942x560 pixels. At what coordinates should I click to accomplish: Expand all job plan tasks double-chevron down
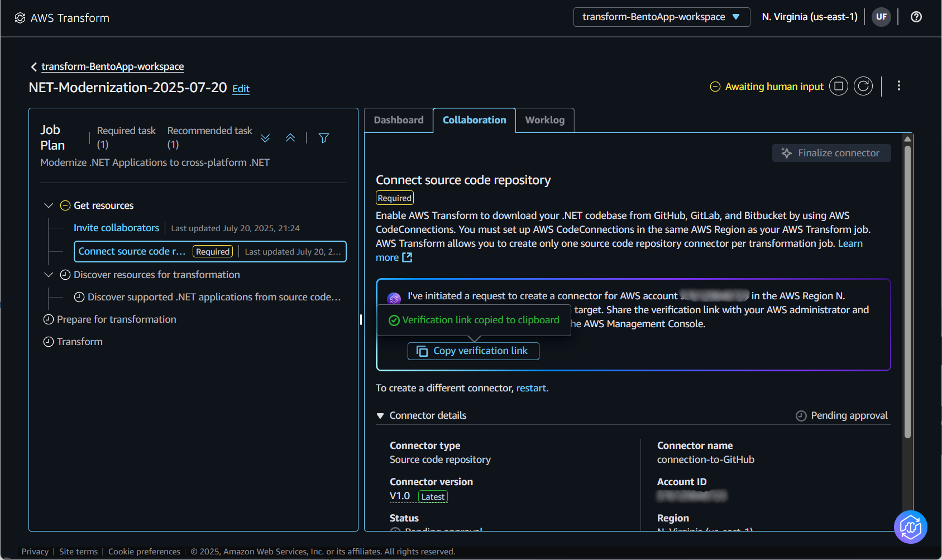tap(265, 138)
